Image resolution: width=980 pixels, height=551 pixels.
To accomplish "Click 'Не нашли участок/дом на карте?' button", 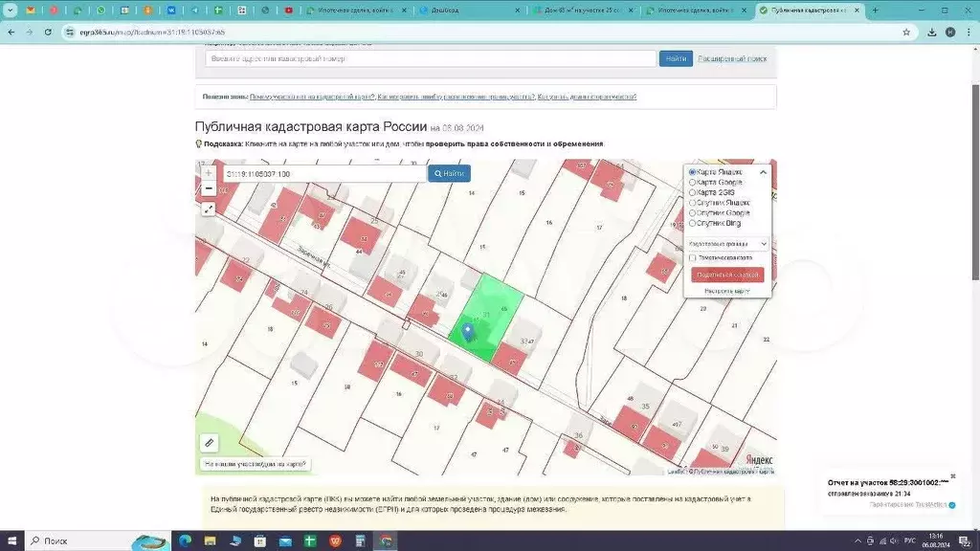I will tap(255, 464).
